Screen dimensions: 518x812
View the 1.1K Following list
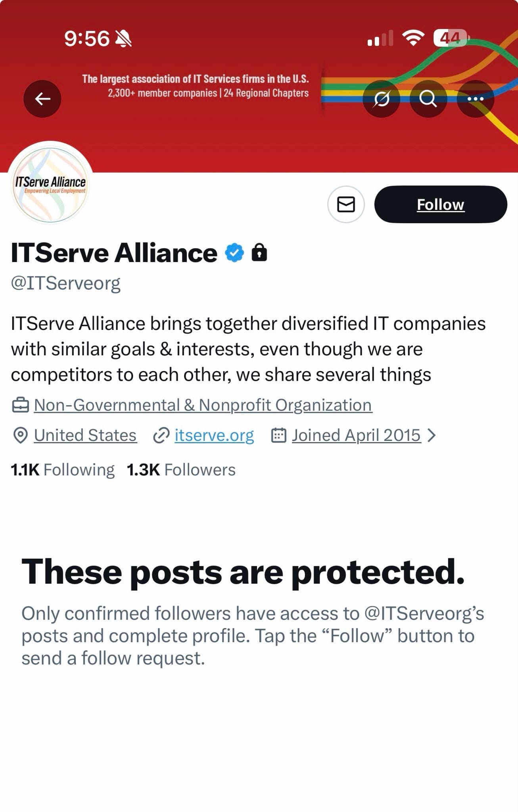pyautogui.click(x=63, y=470)
